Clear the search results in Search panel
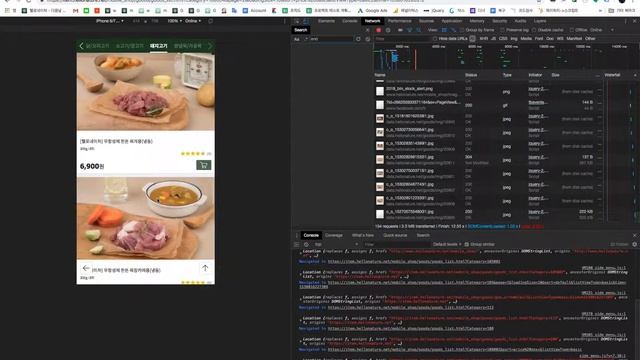Viewport: 640px width, 360px height. [367, 39]
